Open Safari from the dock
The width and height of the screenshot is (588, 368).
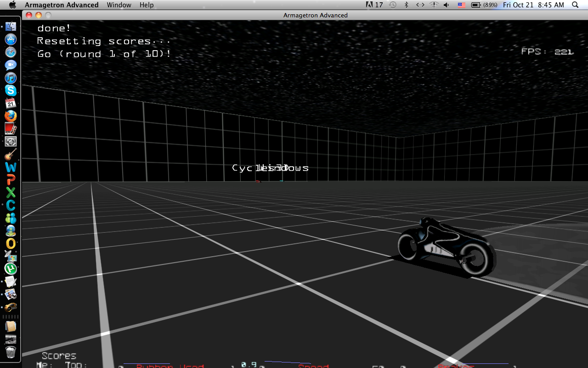pyautogui.click(x=11, y=52)
